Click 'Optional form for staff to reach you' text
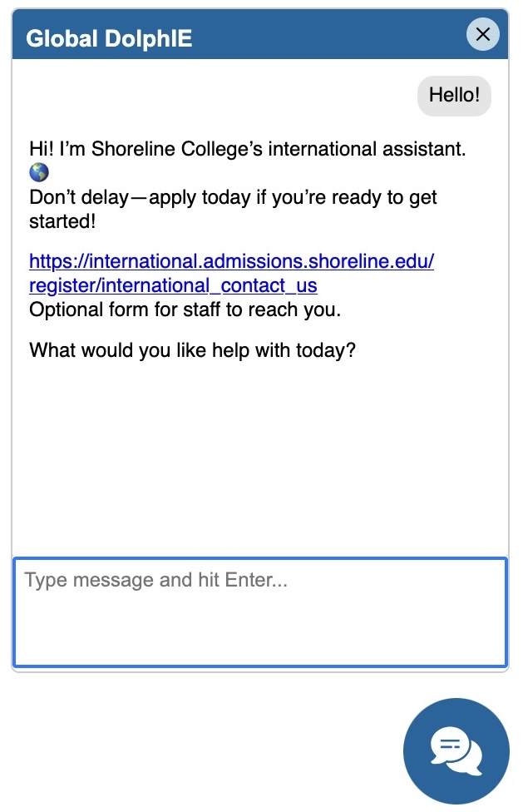The image size is (523, 812). coord(185,310)
